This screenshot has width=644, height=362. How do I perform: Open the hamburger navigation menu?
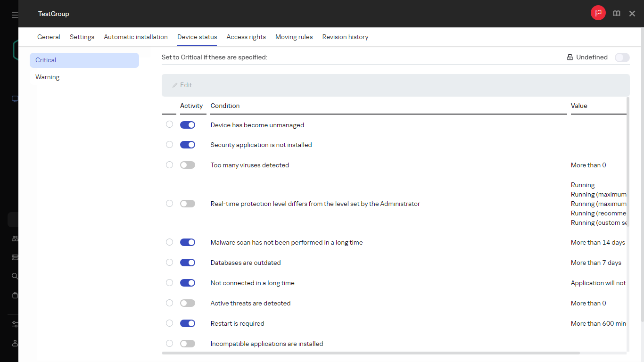coord(15,14)
